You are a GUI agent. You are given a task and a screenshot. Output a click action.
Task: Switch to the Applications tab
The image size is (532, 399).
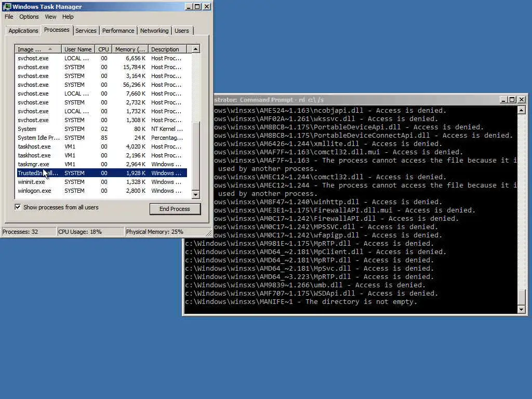(23, 31)
